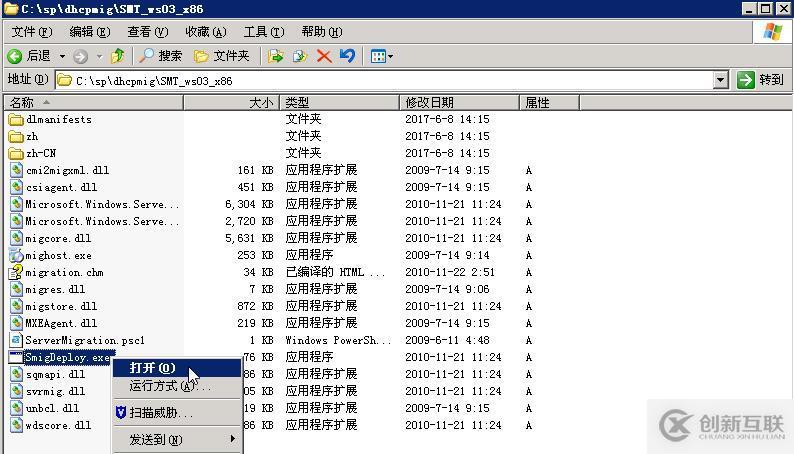This screenshot has width=794, height=454.
Task: Toggle the Folders (文件夹) pane button
Action: [222, 56]
